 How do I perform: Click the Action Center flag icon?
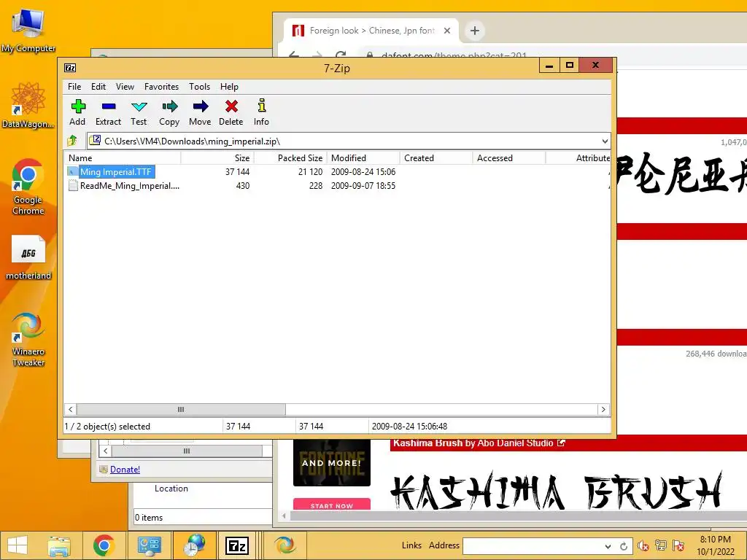tap(678, 545)
